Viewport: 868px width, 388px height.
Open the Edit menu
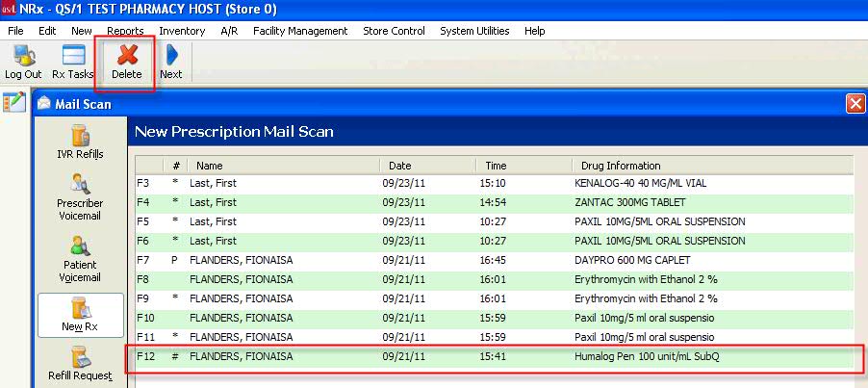pyautogui.click(x=47, y=31)
